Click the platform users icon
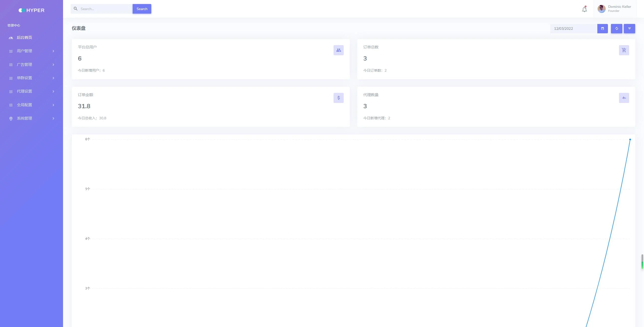Viewport: 644px width, 327px height. coord(338,50)
